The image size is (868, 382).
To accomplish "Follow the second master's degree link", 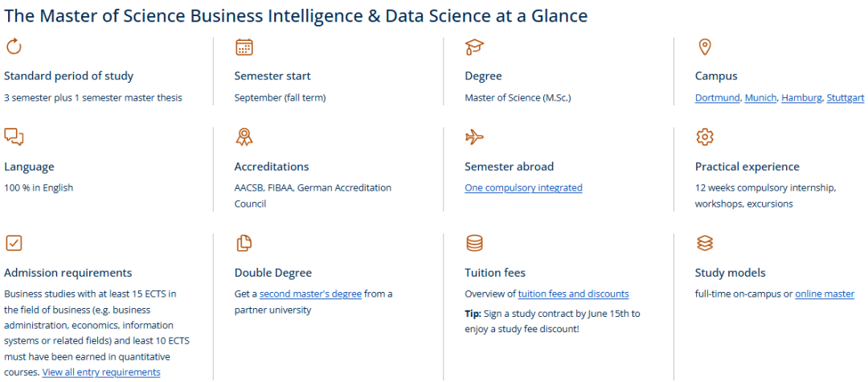I will (310, 294).
